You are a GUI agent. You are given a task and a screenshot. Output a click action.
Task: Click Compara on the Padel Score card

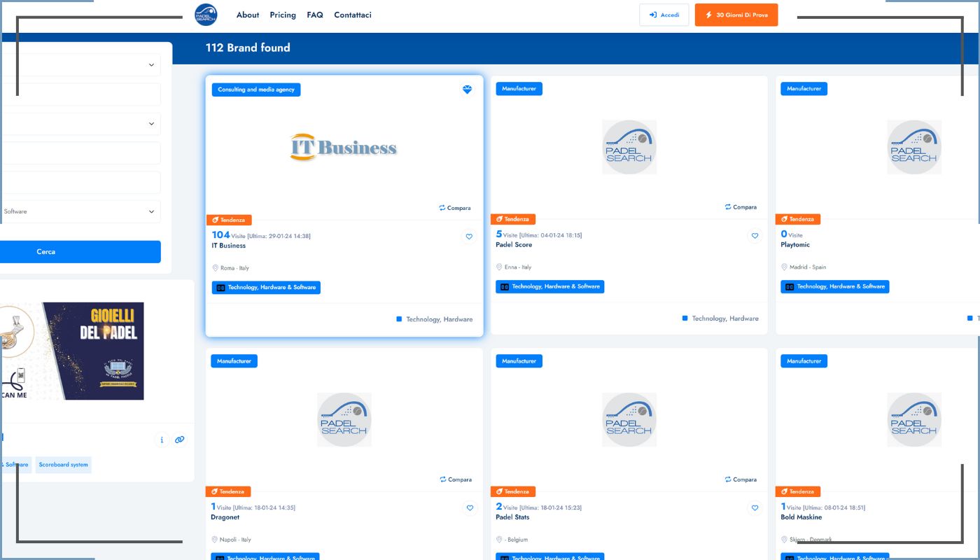pos(741,207)
